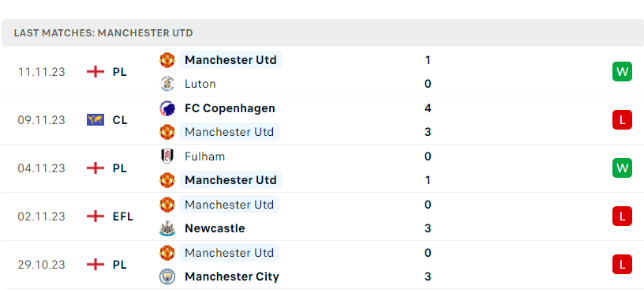This screenshot has height=290, width=644.
Task: Open the Luton team link
Action: pos(200,84)
